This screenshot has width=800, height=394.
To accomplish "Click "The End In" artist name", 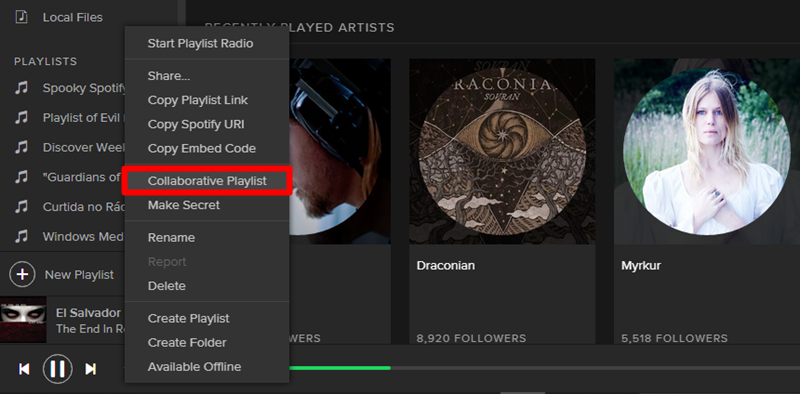I will click(90, 329).
